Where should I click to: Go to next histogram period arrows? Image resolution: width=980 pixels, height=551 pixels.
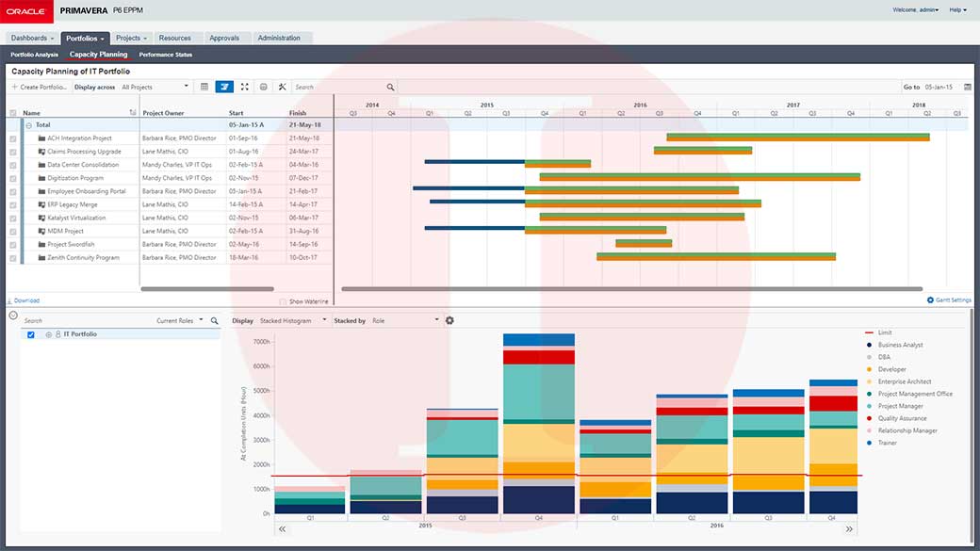click(x=849, y=528)
